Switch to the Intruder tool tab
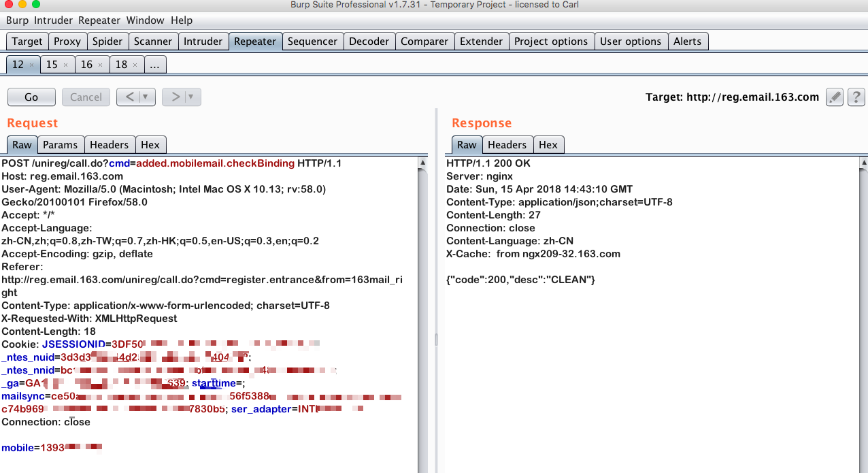Viewport: 868px width, 473px height. click(203, 42)
